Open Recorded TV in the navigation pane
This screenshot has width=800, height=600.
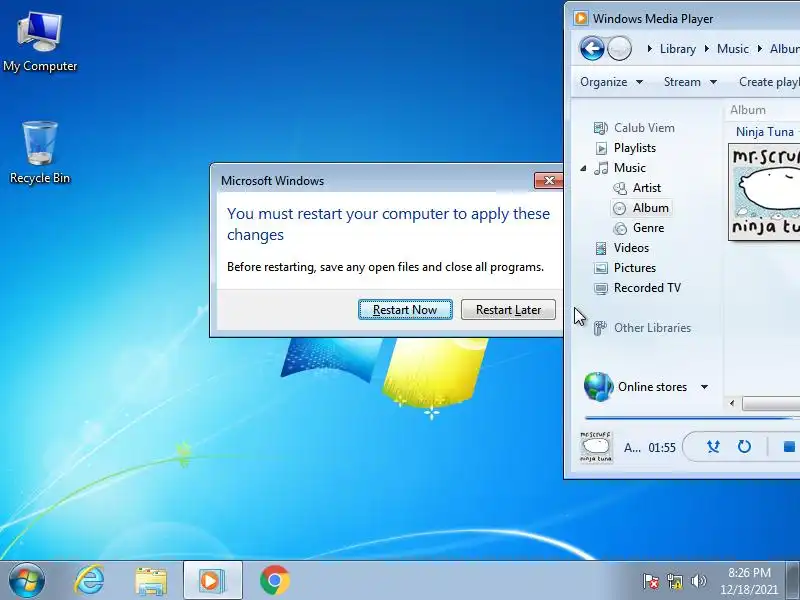(x=647, y=288)
